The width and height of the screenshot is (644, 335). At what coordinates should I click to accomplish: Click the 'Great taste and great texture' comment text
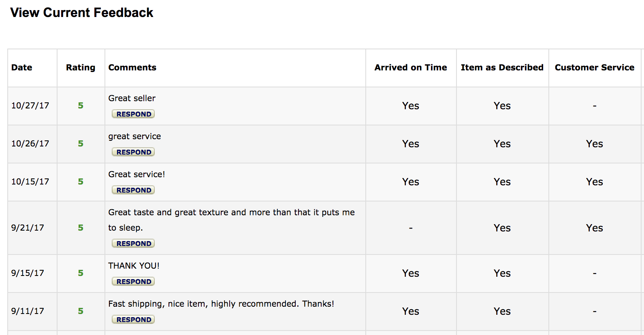click(x=231, y=220)
